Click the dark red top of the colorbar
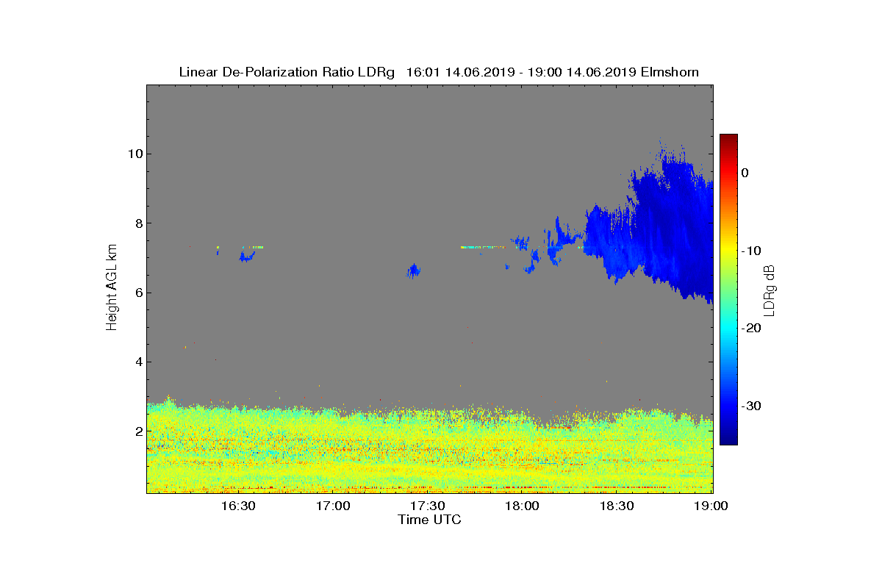Viewport: 882px width, 588px height. pyautogui.click(x=728, y=138)
